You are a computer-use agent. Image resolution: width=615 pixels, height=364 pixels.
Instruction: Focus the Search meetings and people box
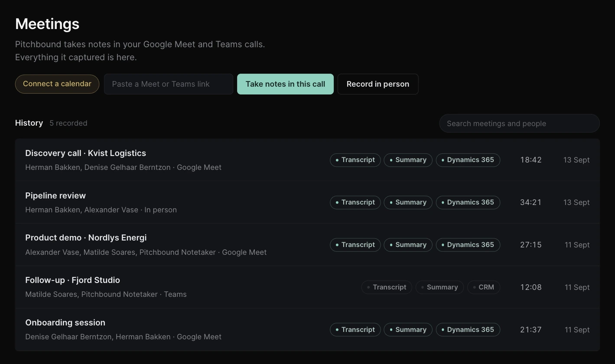[x=519, y=123]
